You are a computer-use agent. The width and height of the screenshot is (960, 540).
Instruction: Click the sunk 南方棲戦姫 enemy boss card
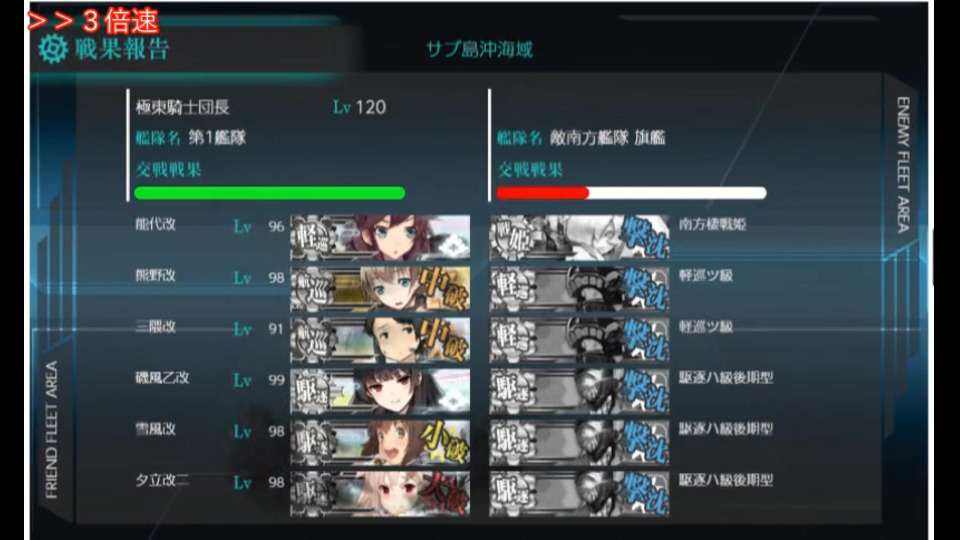[579, 238]
